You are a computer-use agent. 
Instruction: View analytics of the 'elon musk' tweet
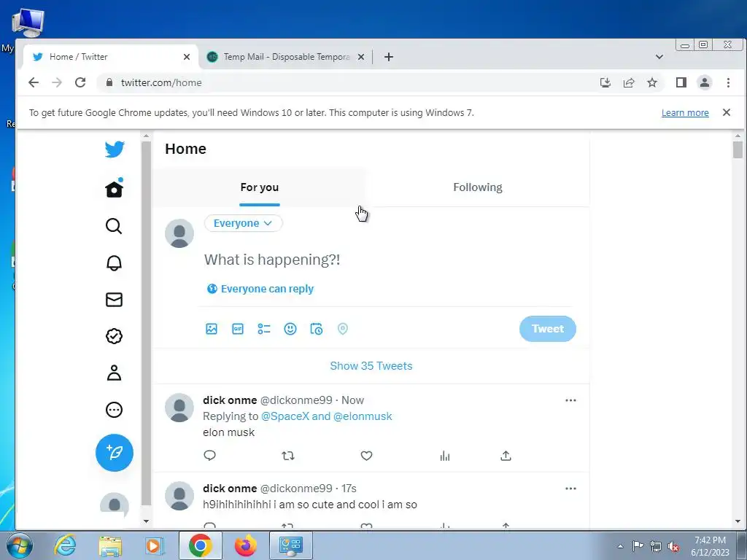pos(445,456)
